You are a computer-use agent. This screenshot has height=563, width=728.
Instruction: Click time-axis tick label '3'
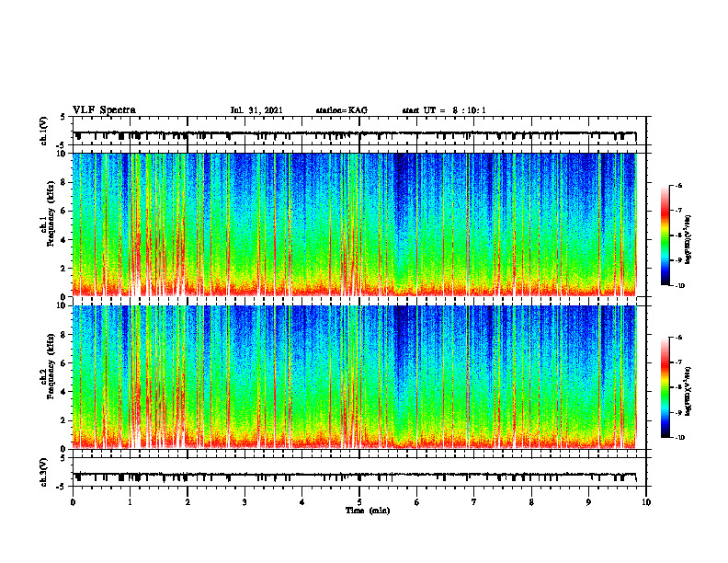[x=245, y=502]
